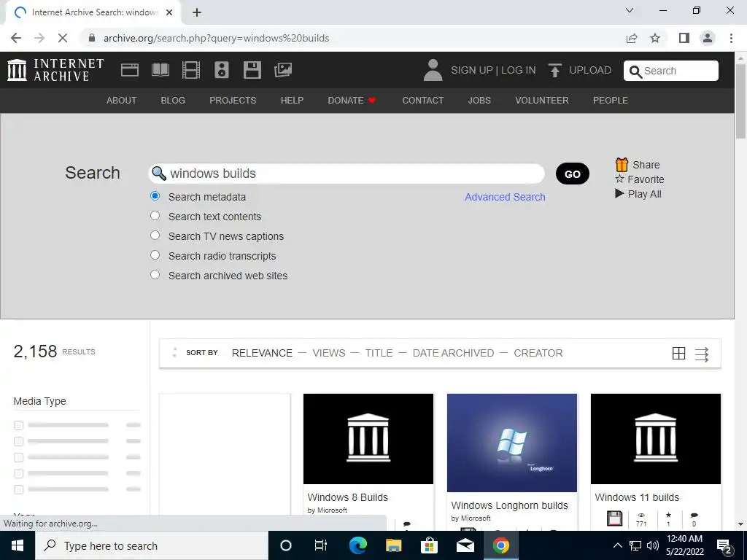The height and width of the screenshot is (560, 747).
Task: Open the PROJECTS menu item
Action: point(233,101)
